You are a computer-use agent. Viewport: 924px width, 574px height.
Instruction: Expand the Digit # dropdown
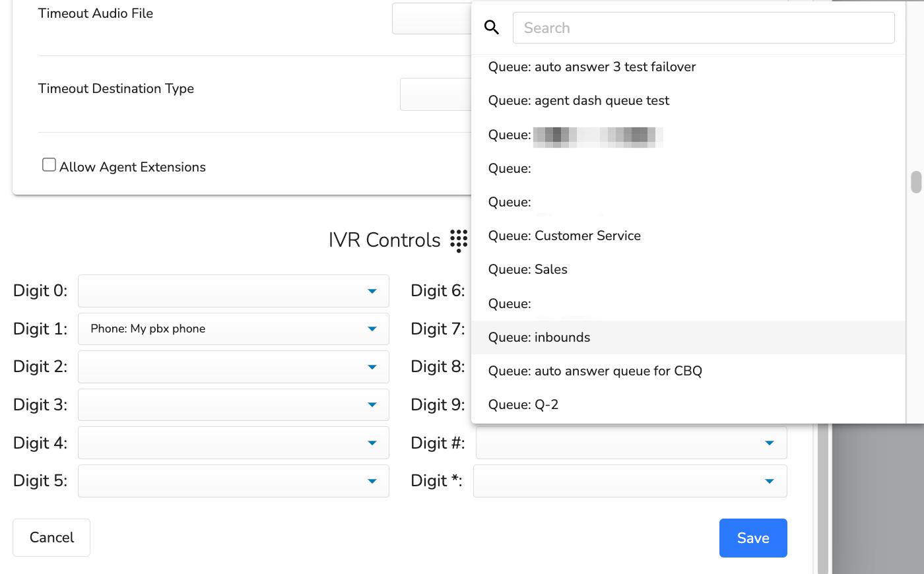632,443
